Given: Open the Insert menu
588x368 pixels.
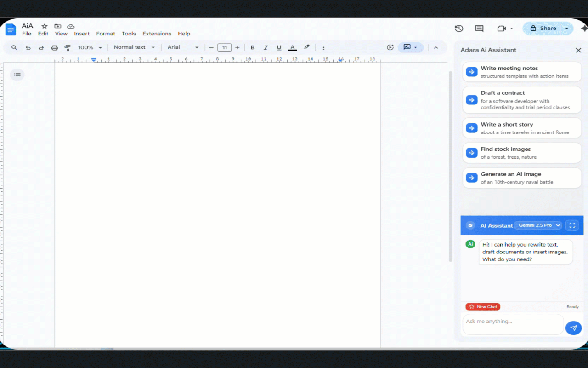Looking at the screenshot, I should point(82,34).
